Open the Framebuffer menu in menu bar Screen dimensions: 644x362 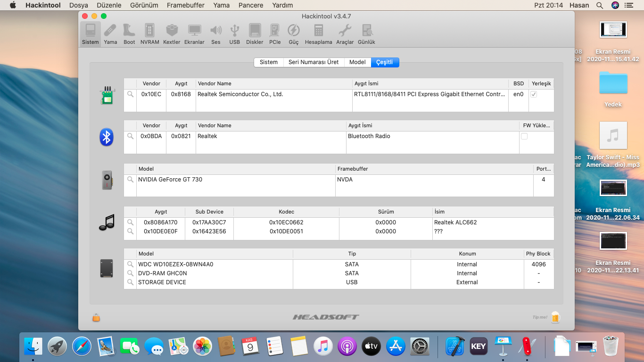pos(185,5)
